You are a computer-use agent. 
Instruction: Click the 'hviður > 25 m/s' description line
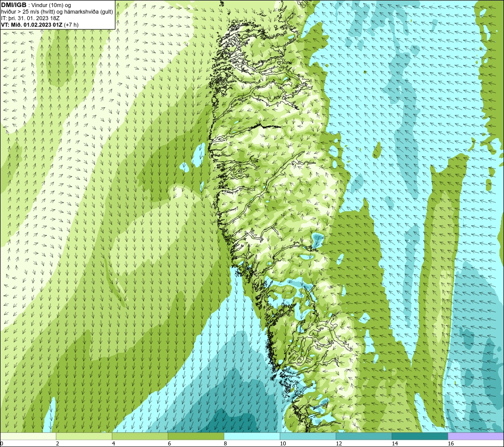57,12
